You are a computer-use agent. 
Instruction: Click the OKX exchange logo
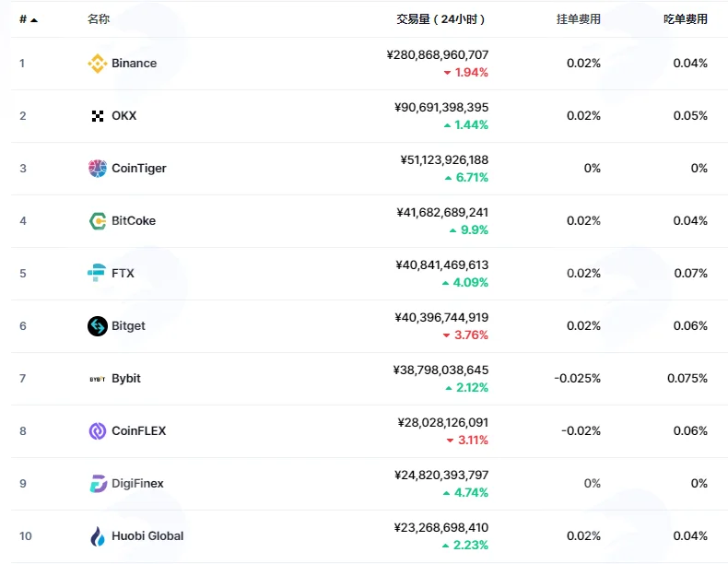(x=98, y=116)
